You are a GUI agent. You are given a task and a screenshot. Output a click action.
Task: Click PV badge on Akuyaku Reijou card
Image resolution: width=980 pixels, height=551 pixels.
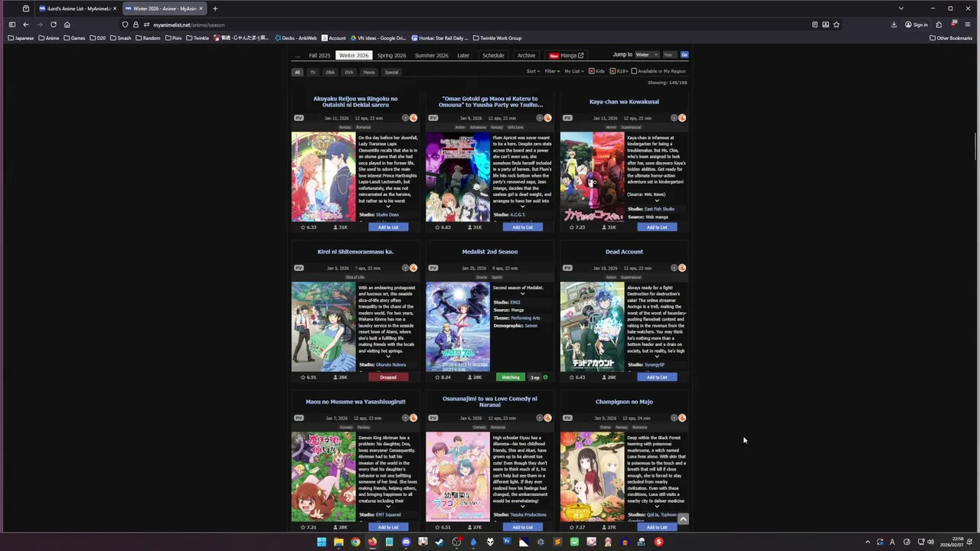[299, 118]
